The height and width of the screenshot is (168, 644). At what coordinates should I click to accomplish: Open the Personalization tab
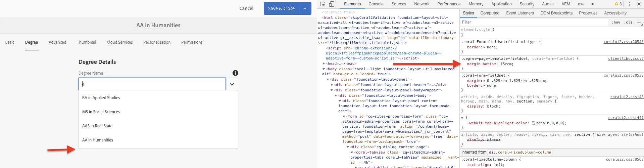(157, 42)
